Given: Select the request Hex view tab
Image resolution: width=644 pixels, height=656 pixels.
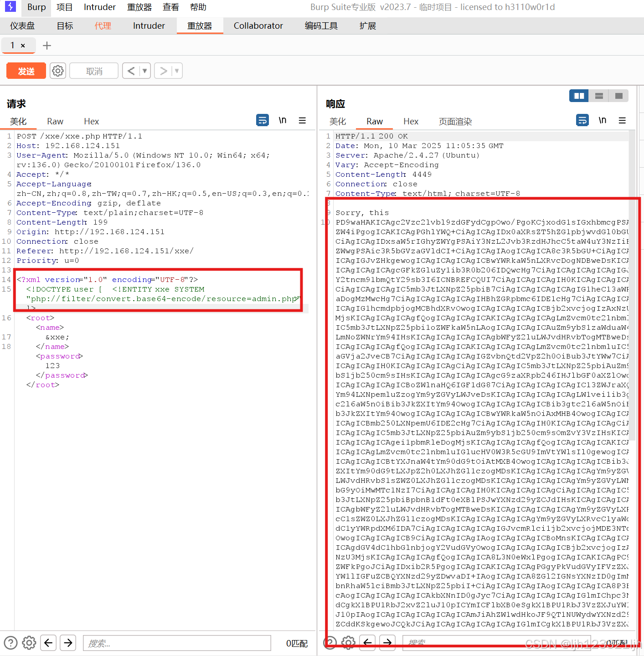Looking at the screenshot, I should pos(91,121).
